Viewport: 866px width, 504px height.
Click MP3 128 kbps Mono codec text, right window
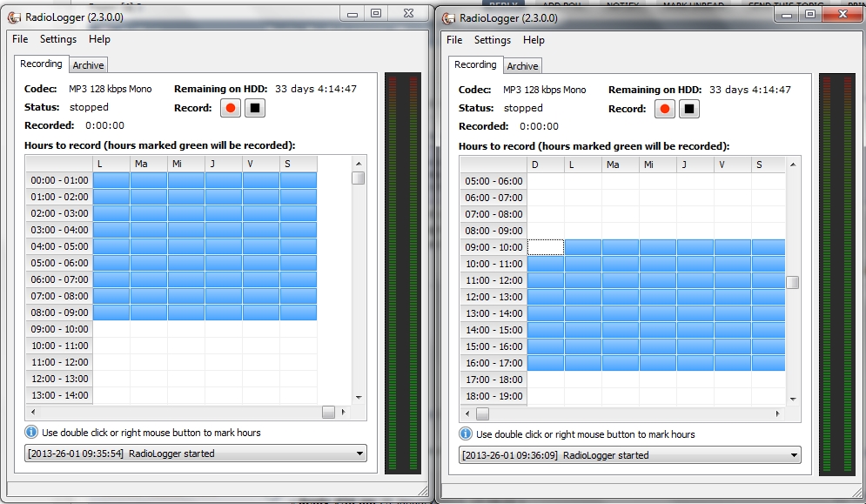click(545, 90)
